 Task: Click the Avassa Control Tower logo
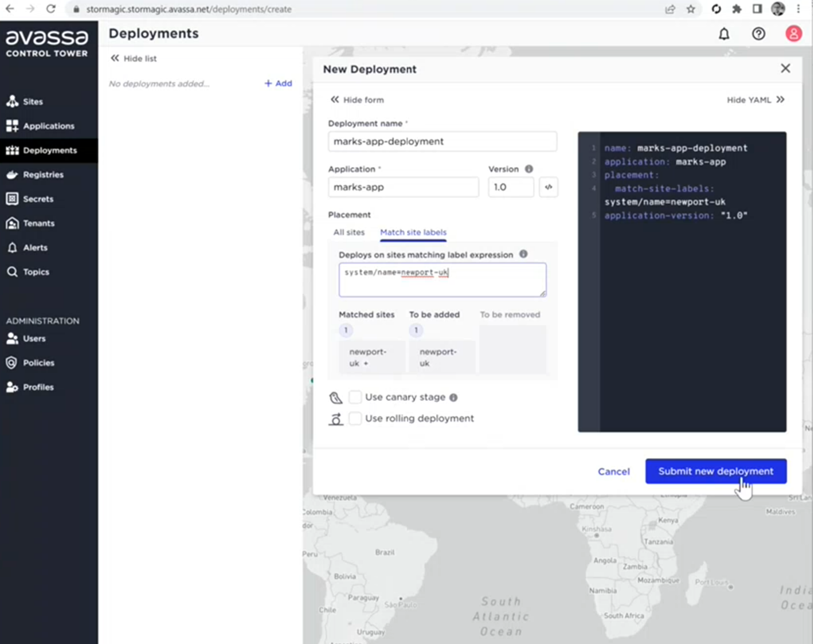point(47,43)
